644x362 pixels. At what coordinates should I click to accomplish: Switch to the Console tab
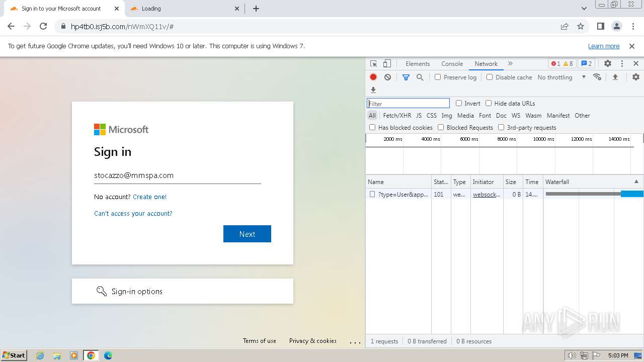(452, 64)
